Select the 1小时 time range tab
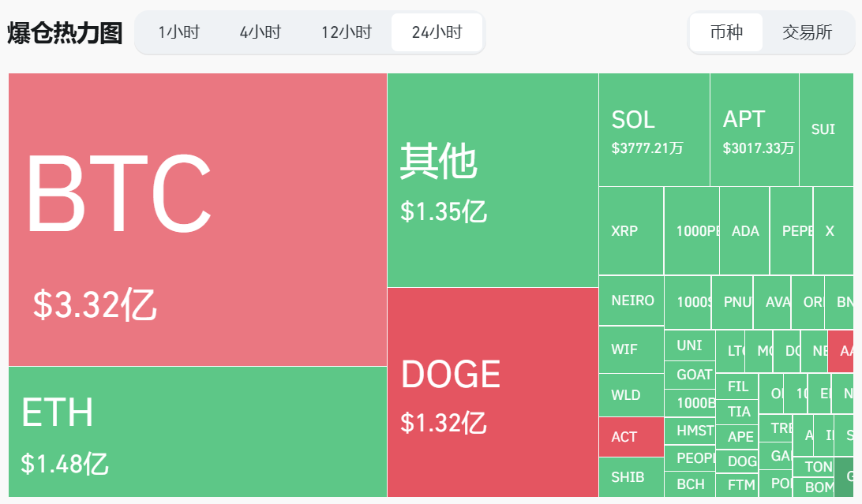The width and height of the screenshot is (862, 504). [x=179, y=32]
